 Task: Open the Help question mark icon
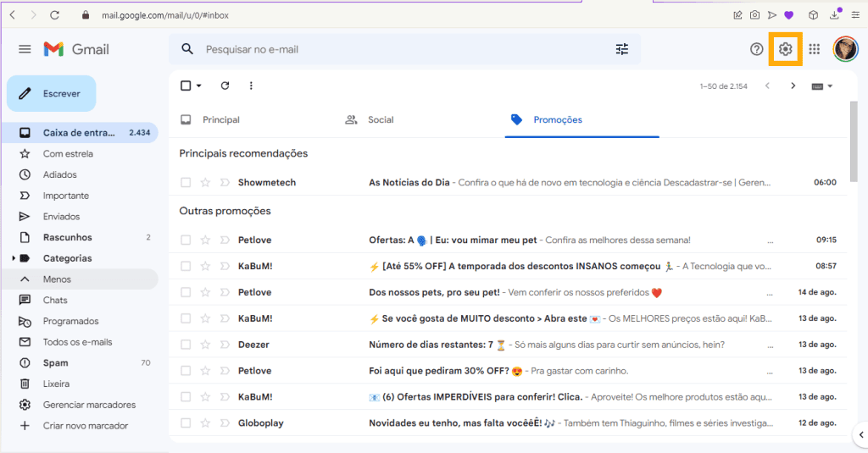click(756, 49)
